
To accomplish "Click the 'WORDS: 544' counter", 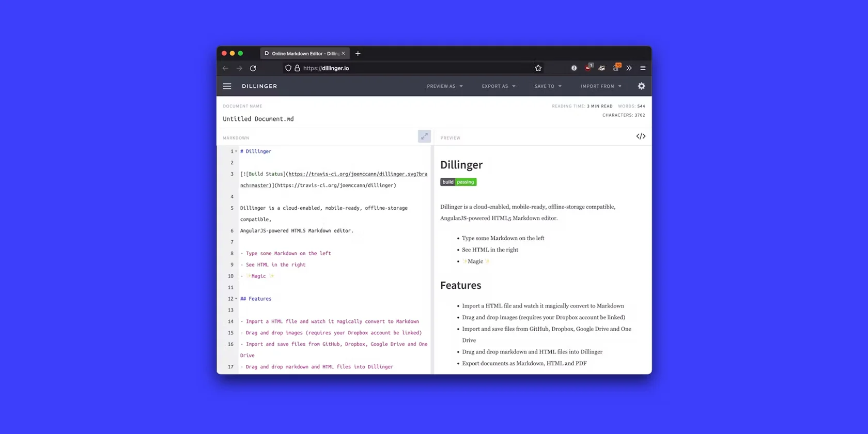I will coord(631,106).
